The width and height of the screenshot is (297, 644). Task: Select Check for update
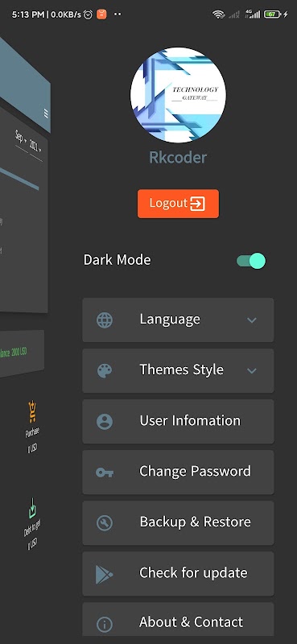[x=178, y=573]
